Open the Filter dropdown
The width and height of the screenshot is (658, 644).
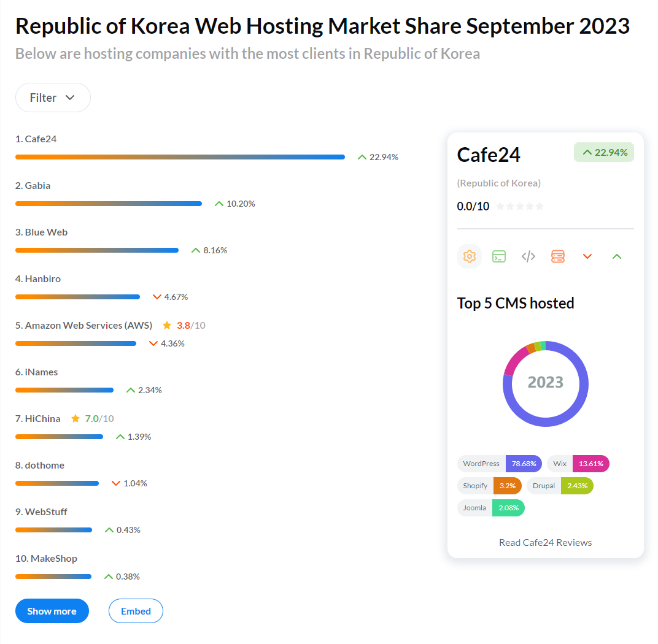[x=53, y=98]
